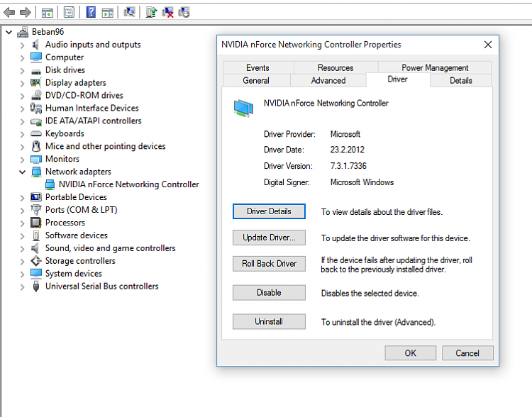Open the Help question-mark toolbar icon
The height and width of the screenshot is (417, 532).
click(x=91, y=12)
